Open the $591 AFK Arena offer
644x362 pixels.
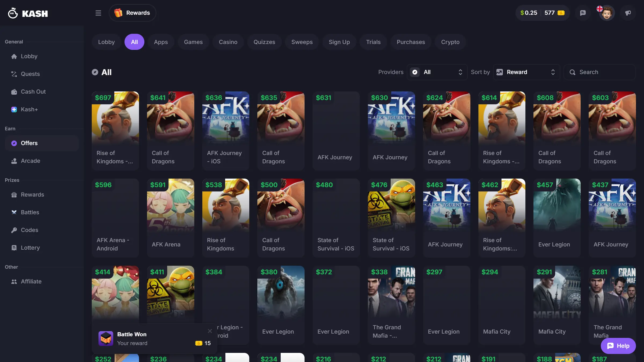tap(171, 218)
